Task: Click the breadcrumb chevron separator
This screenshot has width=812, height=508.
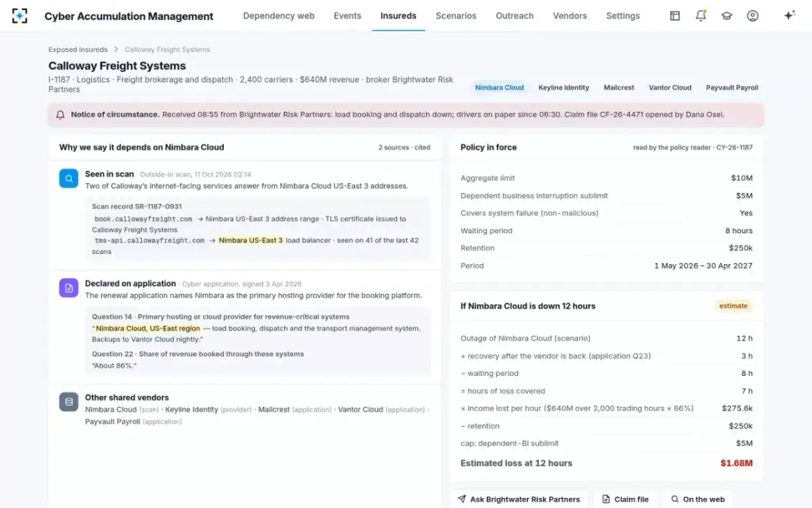Action: (116, 49)
